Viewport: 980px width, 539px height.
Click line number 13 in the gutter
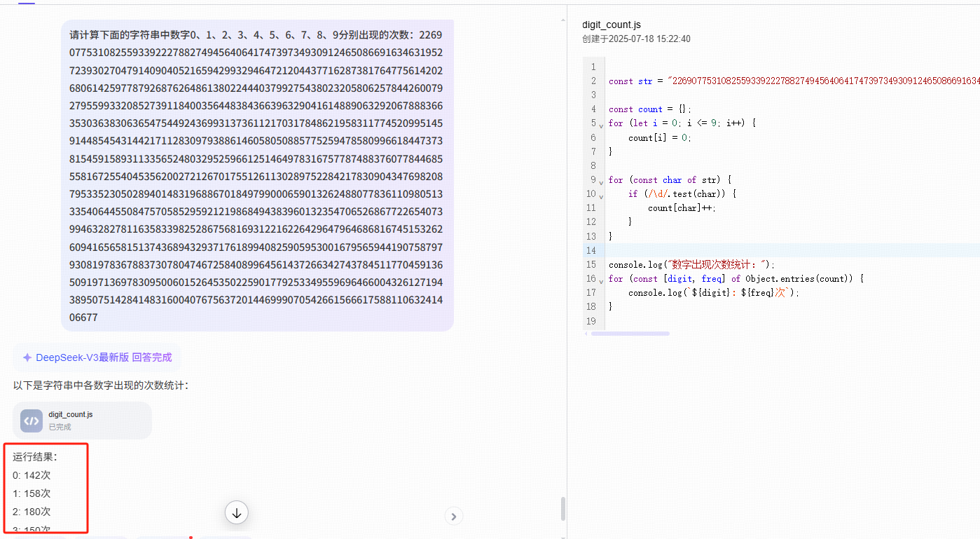click(x=591, y=236)
